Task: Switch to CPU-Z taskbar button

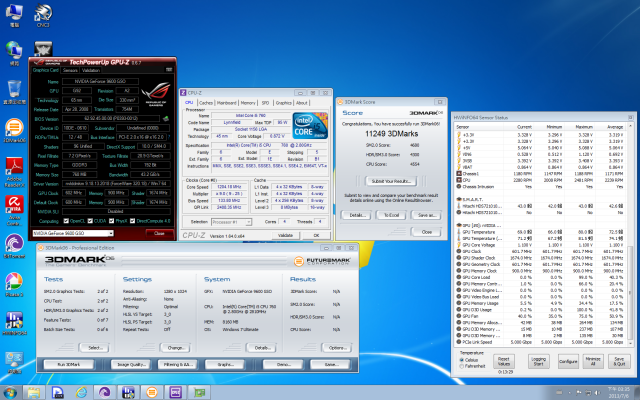Action: click(176, 393)
